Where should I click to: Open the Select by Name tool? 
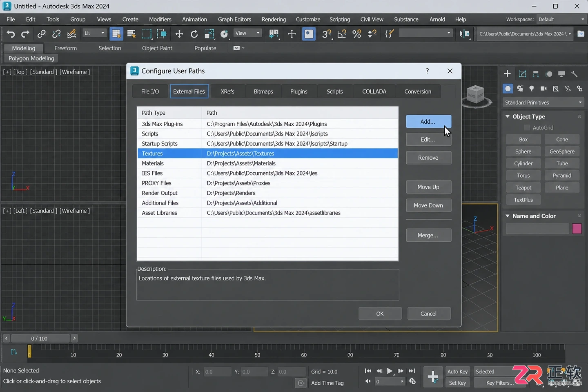tap(131, 34)
